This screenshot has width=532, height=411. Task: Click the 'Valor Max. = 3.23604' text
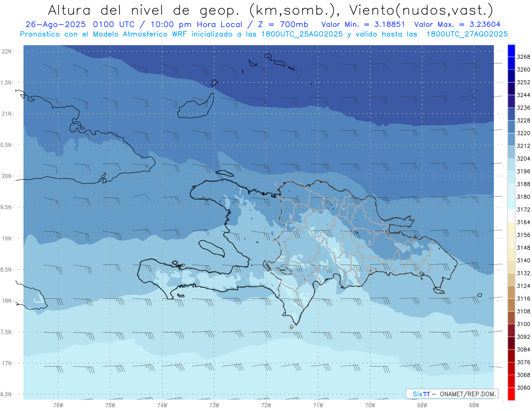[458, 25]
